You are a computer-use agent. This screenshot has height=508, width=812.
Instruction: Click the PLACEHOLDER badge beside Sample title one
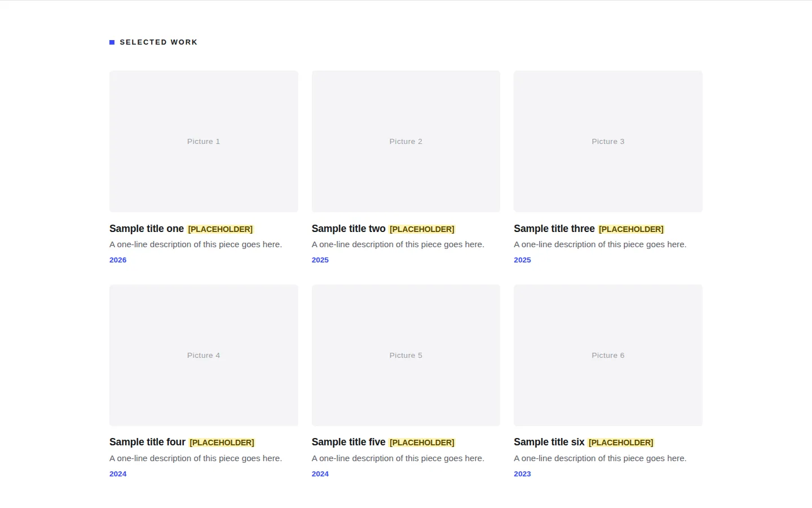[x=220, y=229]
